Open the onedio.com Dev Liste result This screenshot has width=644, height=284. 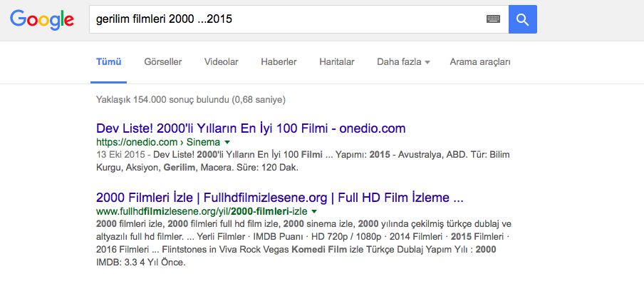[251, 128]
